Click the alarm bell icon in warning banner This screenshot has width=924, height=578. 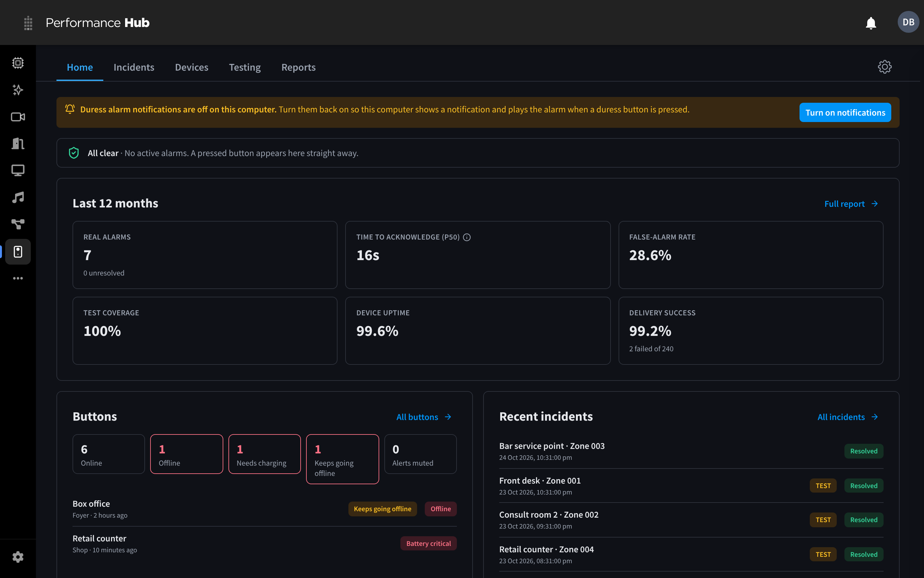[x=70, y=109]
